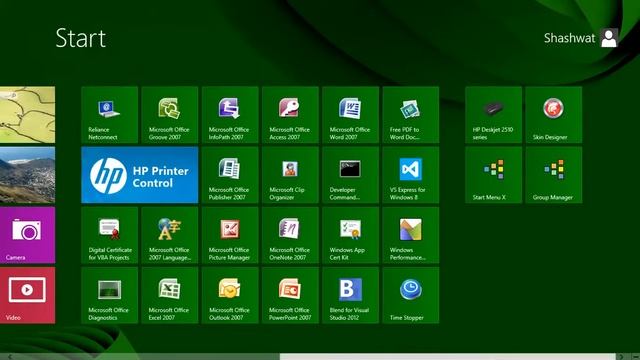Launch the Time Stopper tile
This screenshot has height=360, width=640.
[x=411, y=296]
